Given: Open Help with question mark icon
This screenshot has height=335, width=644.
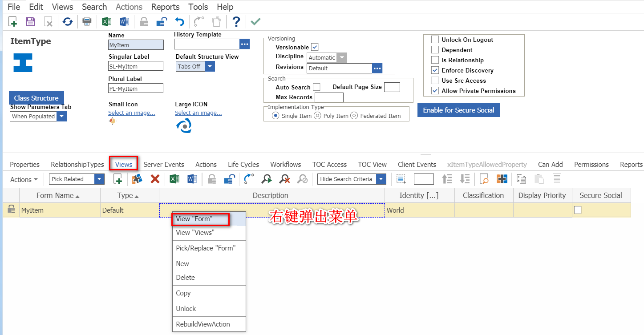Looking at the screenshot, I should [x=236, y=22].
